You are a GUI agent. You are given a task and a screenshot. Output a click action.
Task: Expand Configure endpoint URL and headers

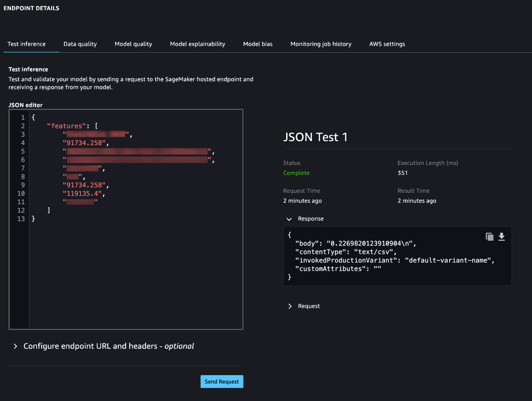[14, 346]
